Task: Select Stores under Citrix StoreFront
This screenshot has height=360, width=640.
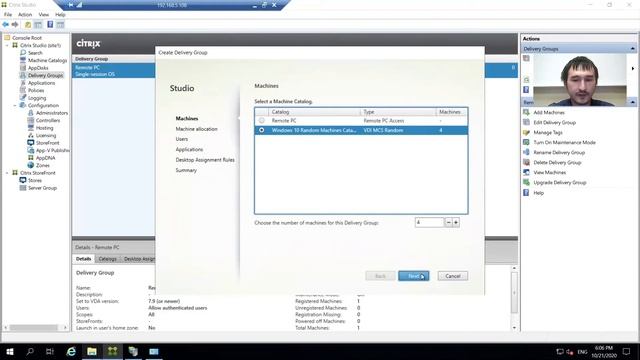Action: click(35, 180)
